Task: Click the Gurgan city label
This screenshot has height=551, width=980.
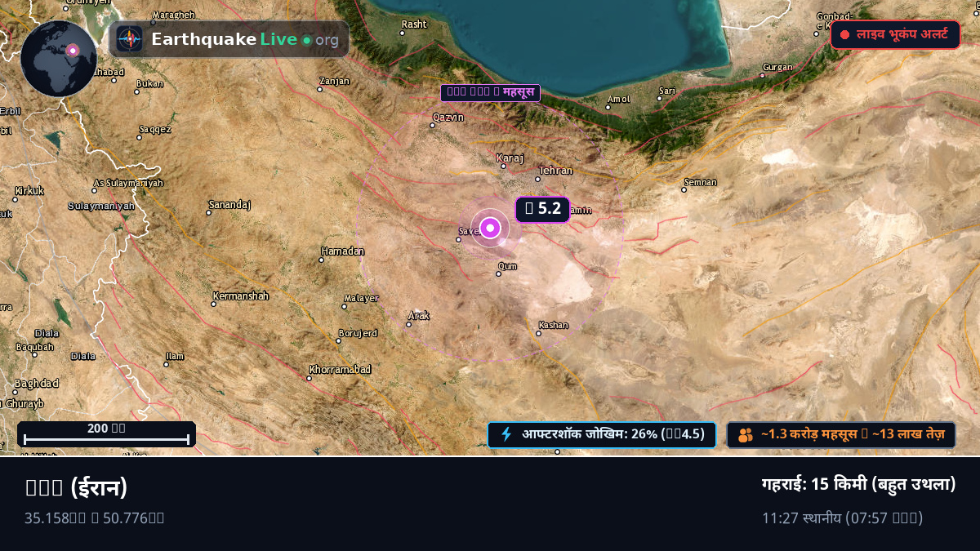Action: tap(777, 67)
